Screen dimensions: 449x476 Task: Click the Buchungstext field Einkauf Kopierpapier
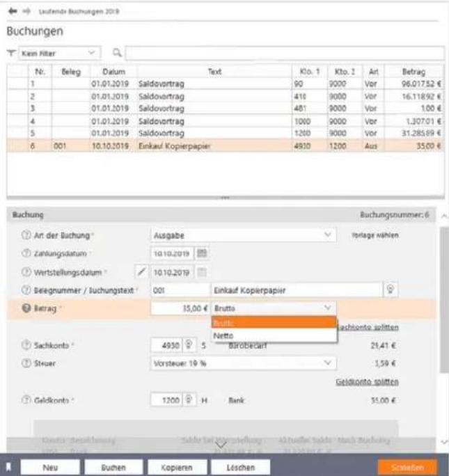tap(297, 290)
